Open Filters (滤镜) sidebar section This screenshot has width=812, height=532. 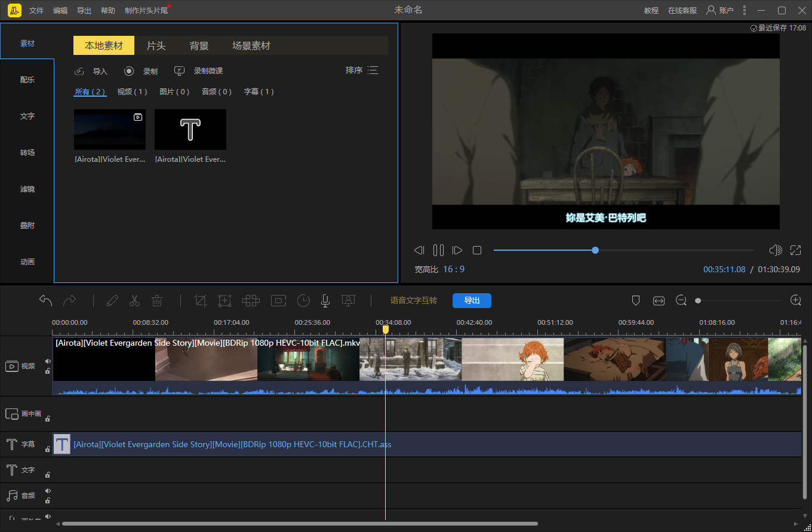[x=27, y=189]
